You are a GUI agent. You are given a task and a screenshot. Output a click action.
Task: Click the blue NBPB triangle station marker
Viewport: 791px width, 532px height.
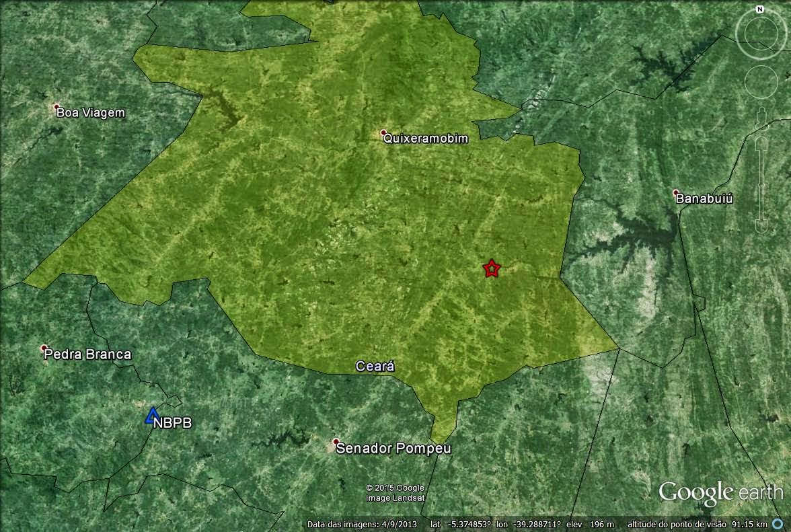[152, 416]
